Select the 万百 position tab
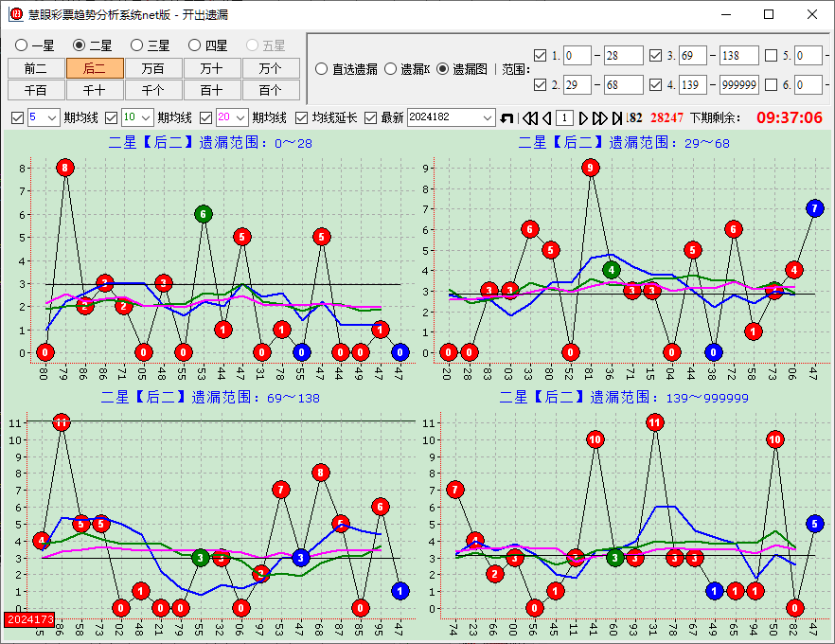 click(152, 68)
